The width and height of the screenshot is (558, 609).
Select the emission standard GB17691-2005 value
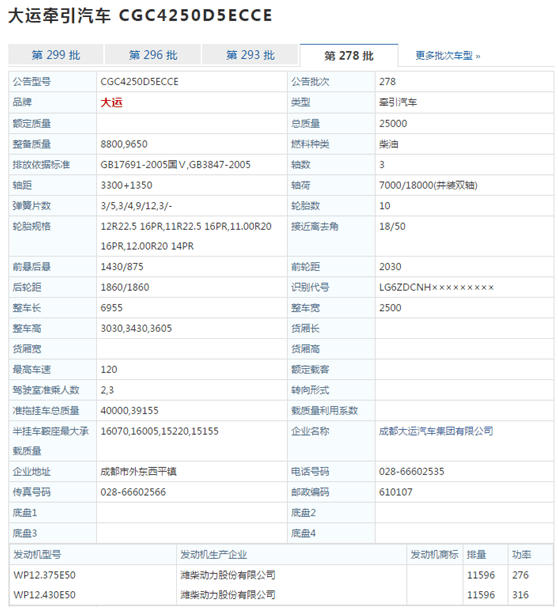(x=176, y=165)
